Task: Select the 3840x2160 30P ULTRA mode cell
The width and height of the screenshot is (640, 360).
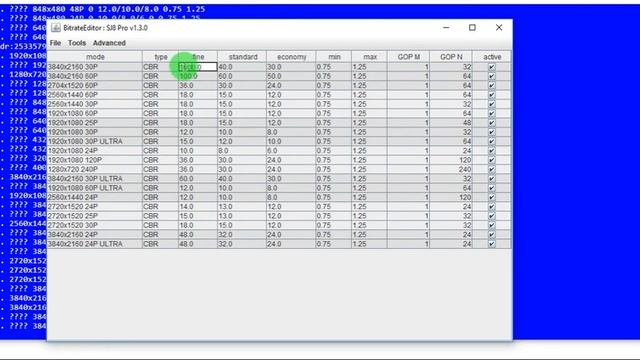Action: click(95, 179)
